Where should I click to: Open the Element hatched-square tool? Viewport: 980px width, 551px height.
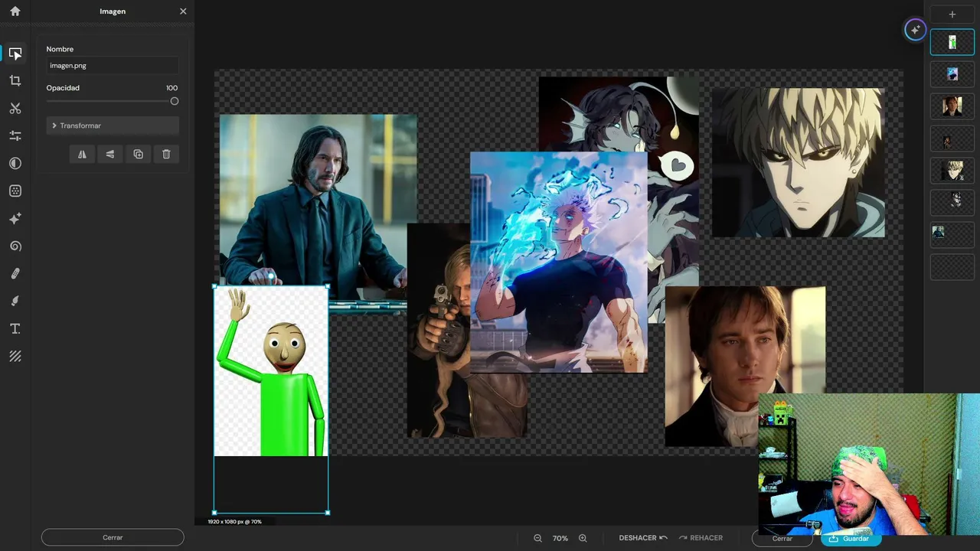[15, 356]
